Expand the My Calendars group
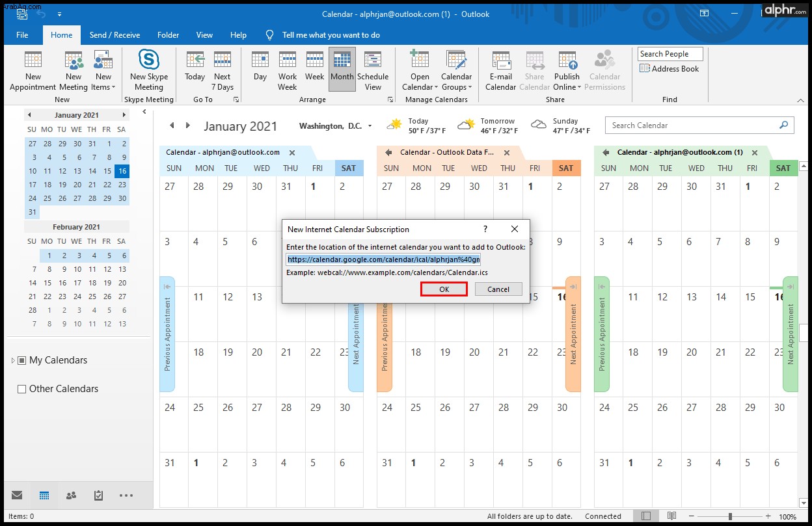Viewport: 812px width, 526px height. pos(12,360)
